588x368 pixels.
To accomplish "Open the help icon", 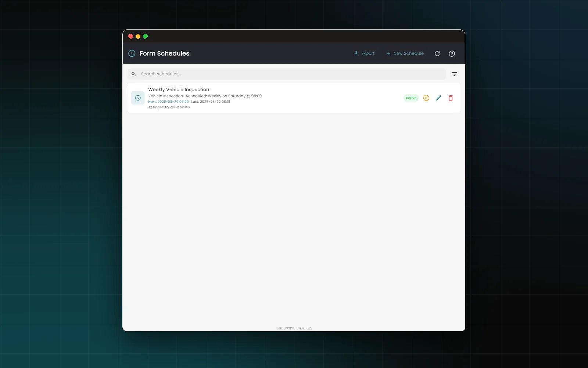I will pyautogui.click(x=452, y=54).
